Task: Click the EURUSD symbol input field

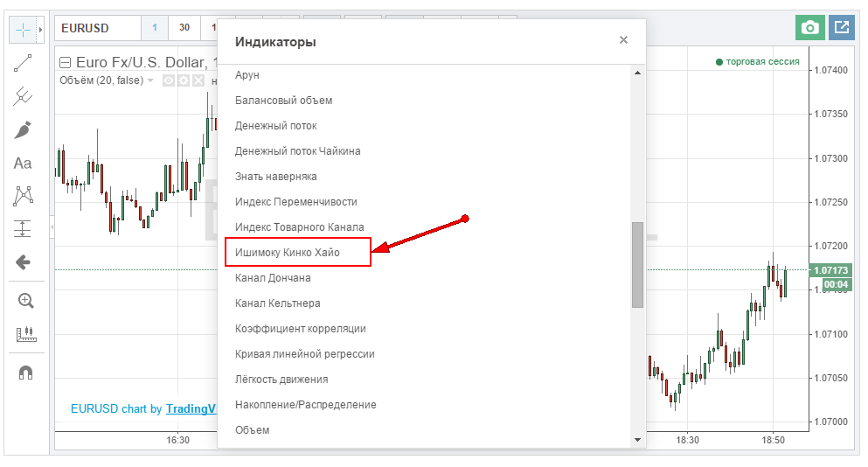Action: [98, 28]
